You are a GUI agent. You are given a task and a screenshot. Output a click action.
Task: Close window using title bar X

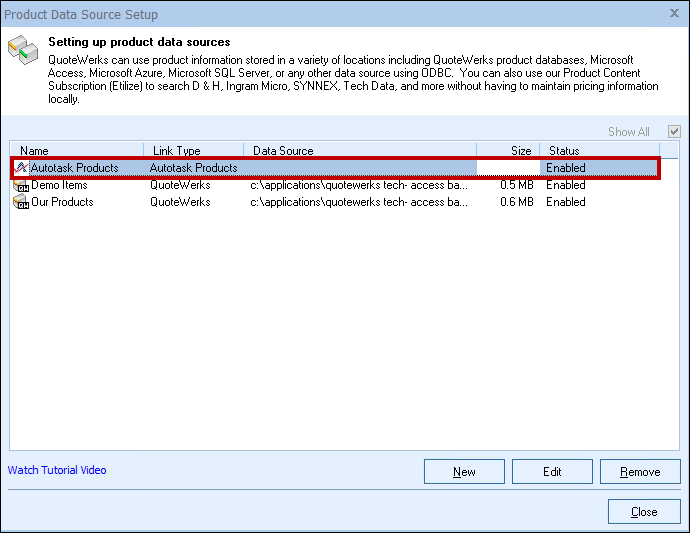[671, 15]
